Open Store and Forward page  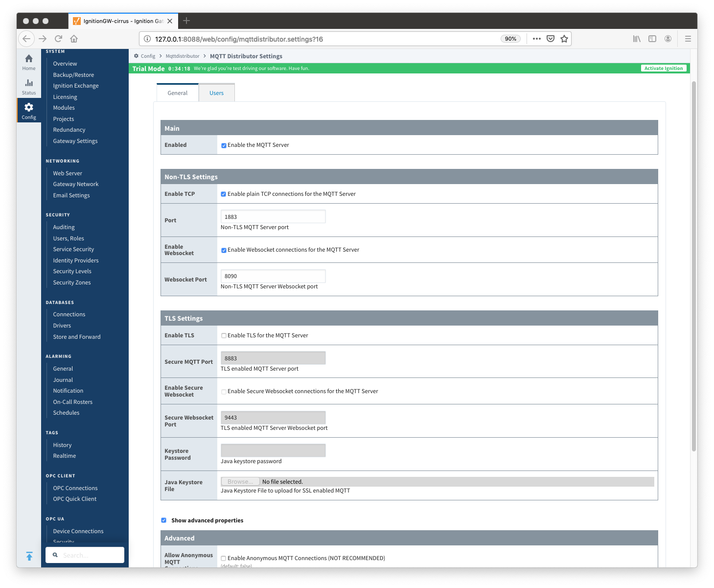tap(77, 337)
